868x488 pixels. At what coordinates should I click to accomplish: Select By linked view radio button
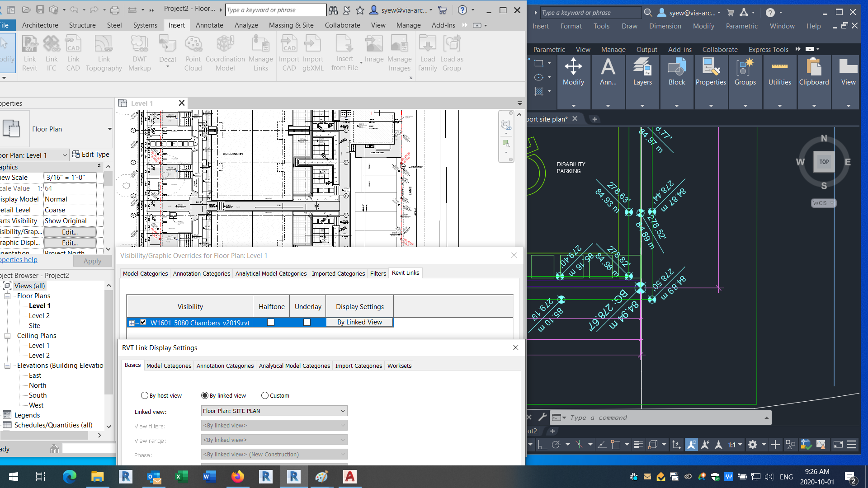(205, 396)
